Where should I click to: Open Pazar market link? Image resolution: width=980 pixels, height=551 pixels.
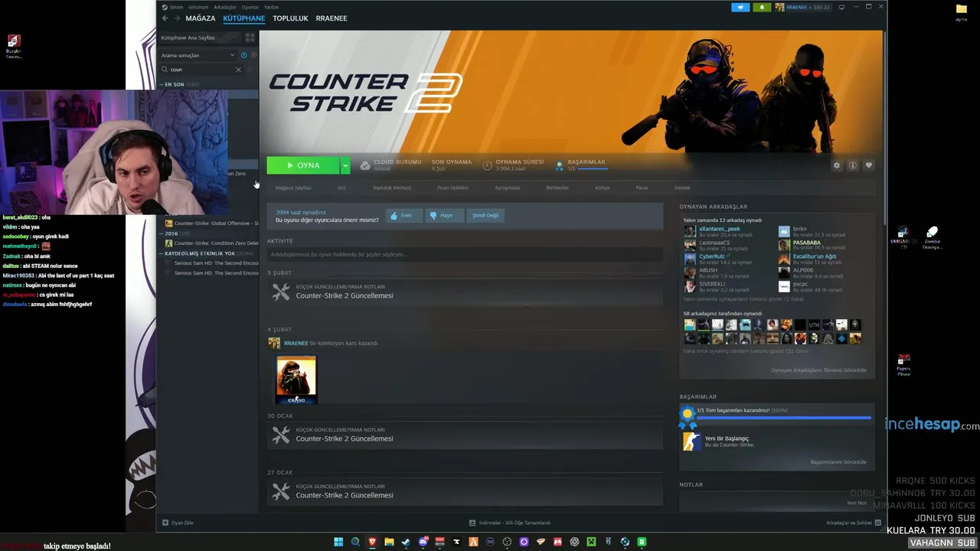642,187
